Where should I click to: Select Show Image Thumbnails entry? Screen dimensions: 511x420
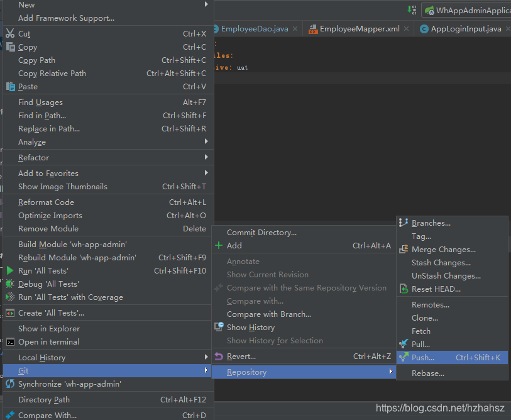click(108, 187)
